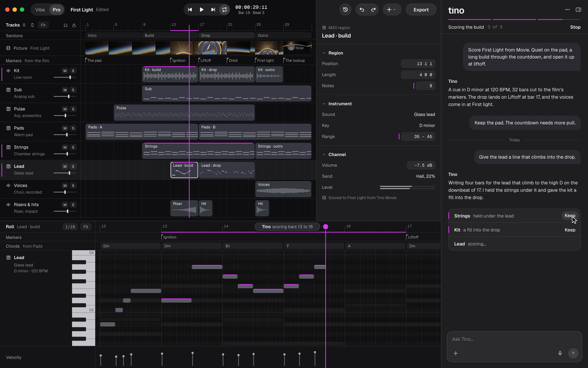Toggle loop playback
This screenshot has height=368, width=588.
pos(225,10)
